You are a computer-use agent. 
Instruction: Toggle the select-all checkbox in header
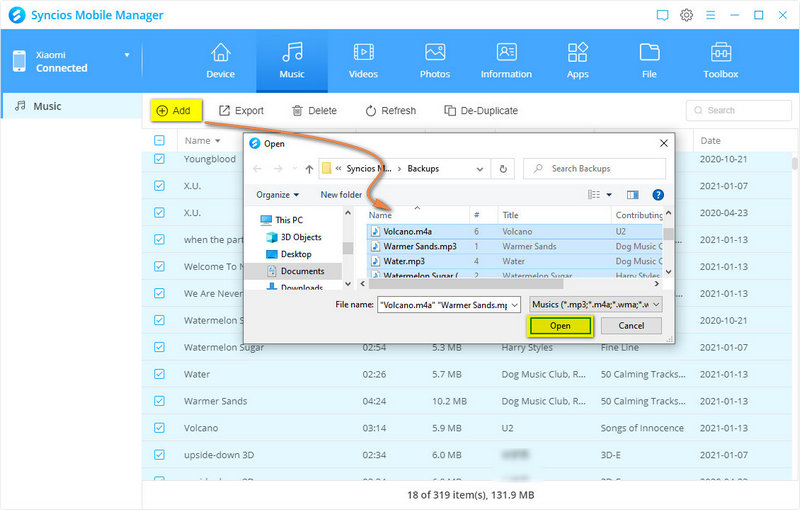coord(159,140)
